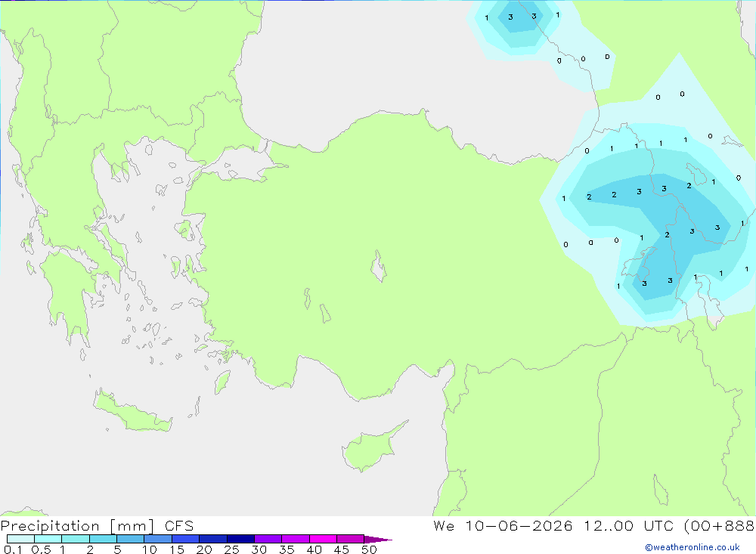This screenshot has width=756, height=554.
Task: Click the 'CFS' model label
Action: pyautogui.click(x=179, y=525)
